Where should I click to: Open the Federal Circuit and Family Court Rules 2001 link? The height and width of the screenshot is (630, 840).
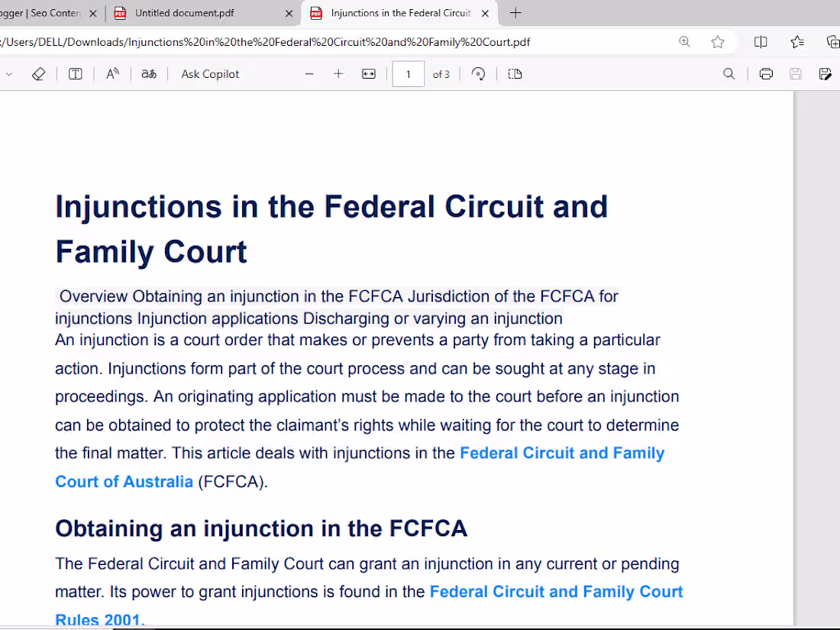pyautogui.click(x=556, y=591)
